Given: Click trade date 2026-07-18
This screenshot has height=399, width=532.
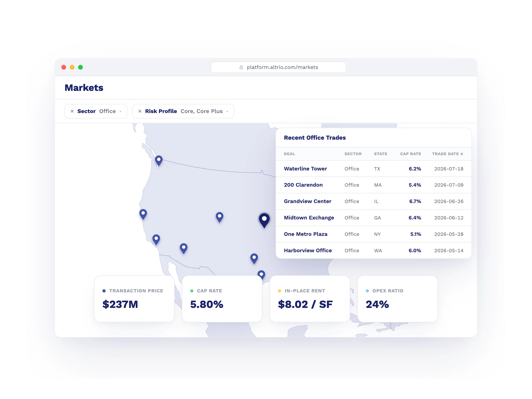Looking at the screenshot, I should tap(449, 169).
